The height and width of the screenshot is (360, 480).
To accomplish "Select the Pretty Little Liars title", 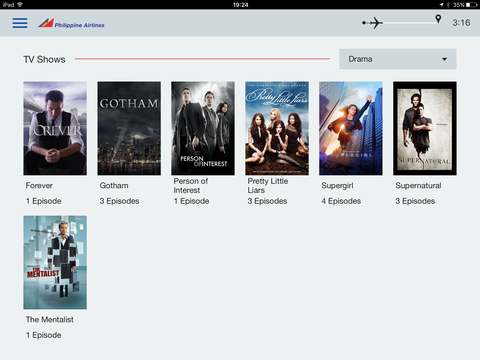I will click(x=268, y=186).
